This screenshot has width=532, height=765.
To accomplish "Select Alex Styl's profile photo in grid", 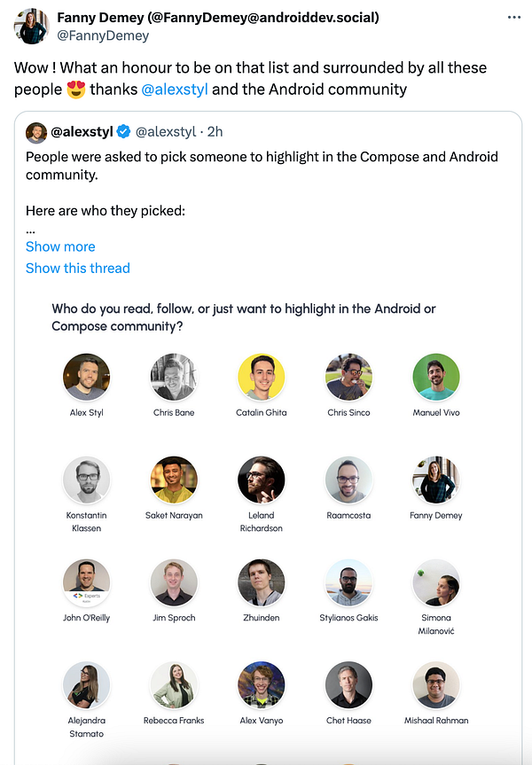I will click(x=87, y=377).
